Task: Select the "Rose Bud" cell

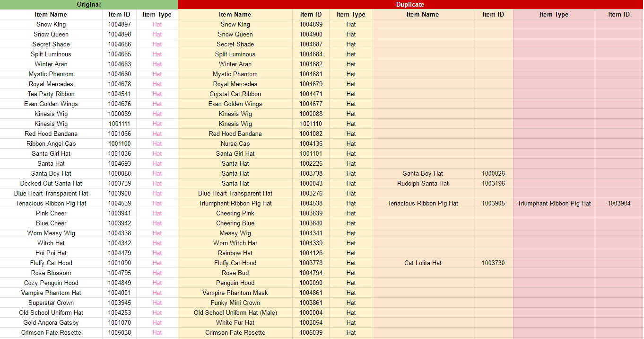Action: tap(235, 273)
